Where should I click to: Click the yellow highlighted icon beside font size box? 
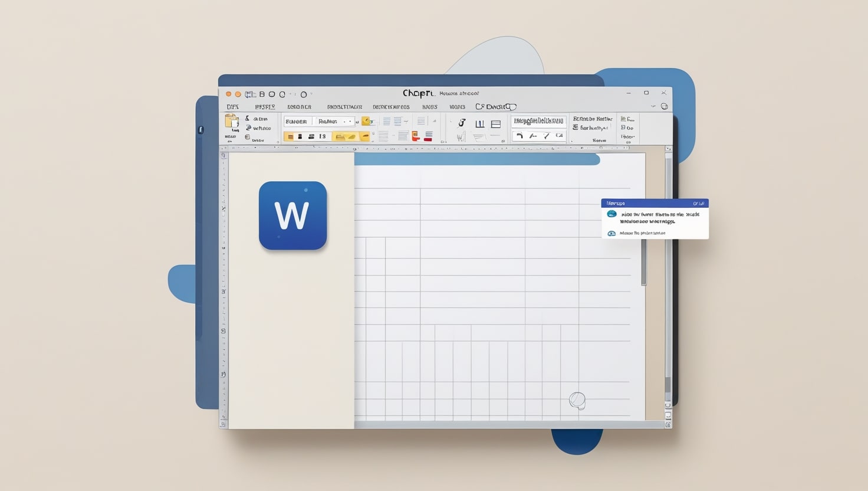pos(367,121)
